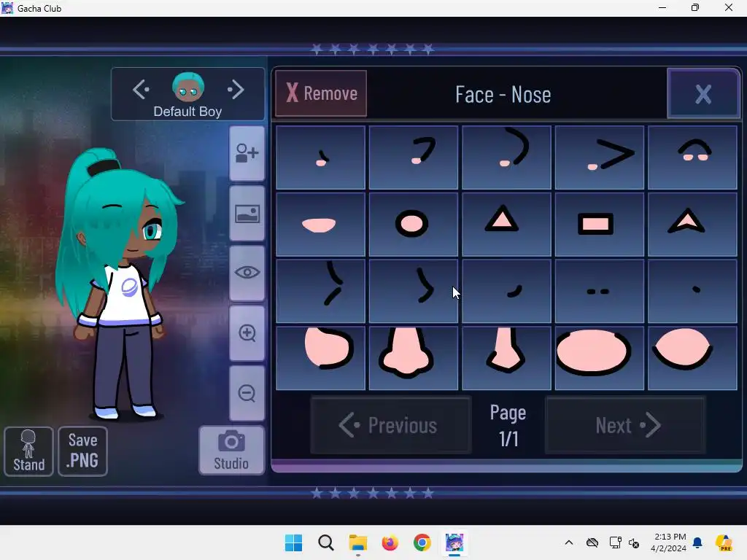Select the pink half-oval nose without outline
Image resolution: width=747 pixels, height=560 pixels.
(x=321, y=225)
